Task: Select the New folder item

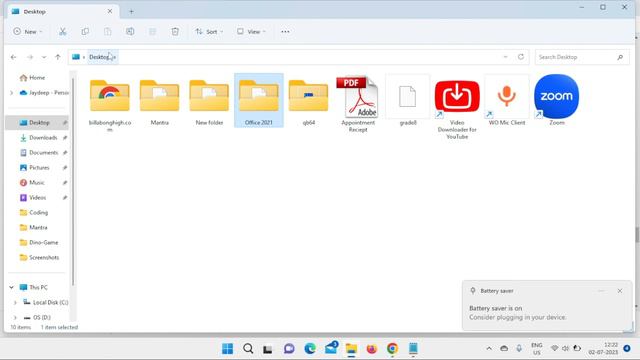Action: pos(209,100)
